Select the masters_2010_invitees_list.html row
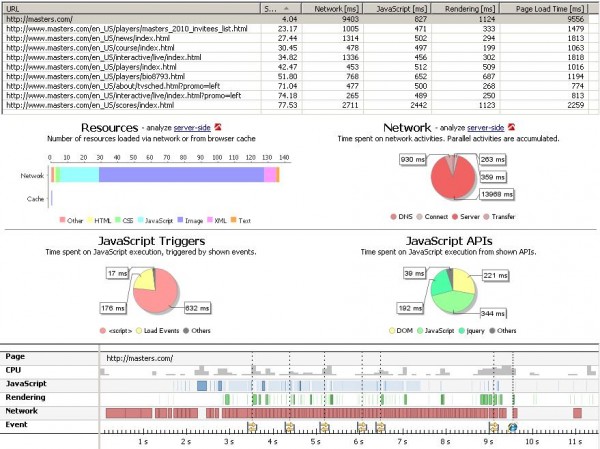 tap(295, 29)
